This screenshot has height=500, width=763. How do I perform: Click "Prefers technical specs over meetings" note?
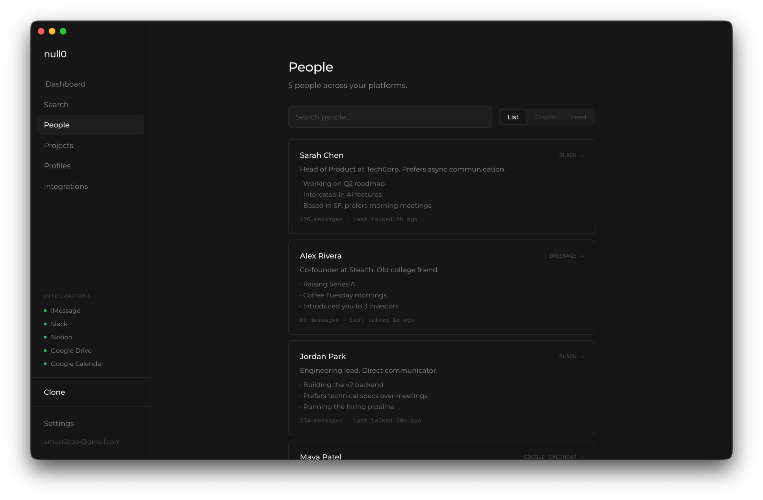pos(363,395)
